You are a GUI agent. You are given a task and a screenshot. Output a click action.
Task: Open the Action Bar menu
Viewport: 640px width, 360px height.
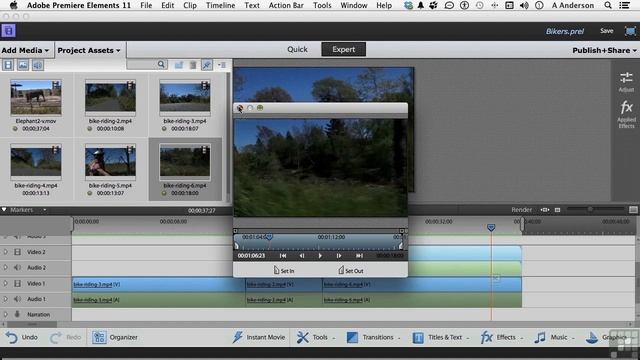click(286, 5)
